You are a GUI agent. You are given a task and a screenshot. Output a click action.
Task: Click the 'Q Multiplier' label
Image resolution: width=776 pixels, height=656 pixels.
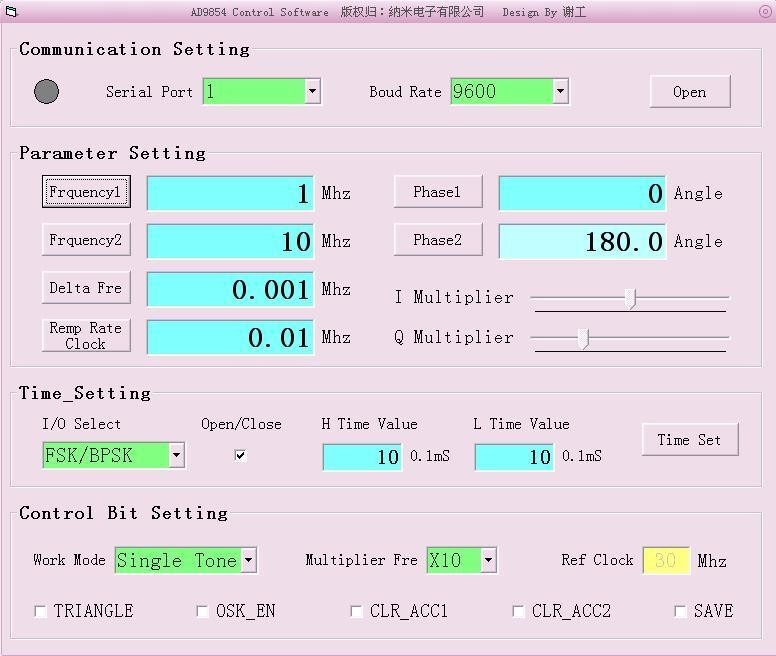[454, 337]
